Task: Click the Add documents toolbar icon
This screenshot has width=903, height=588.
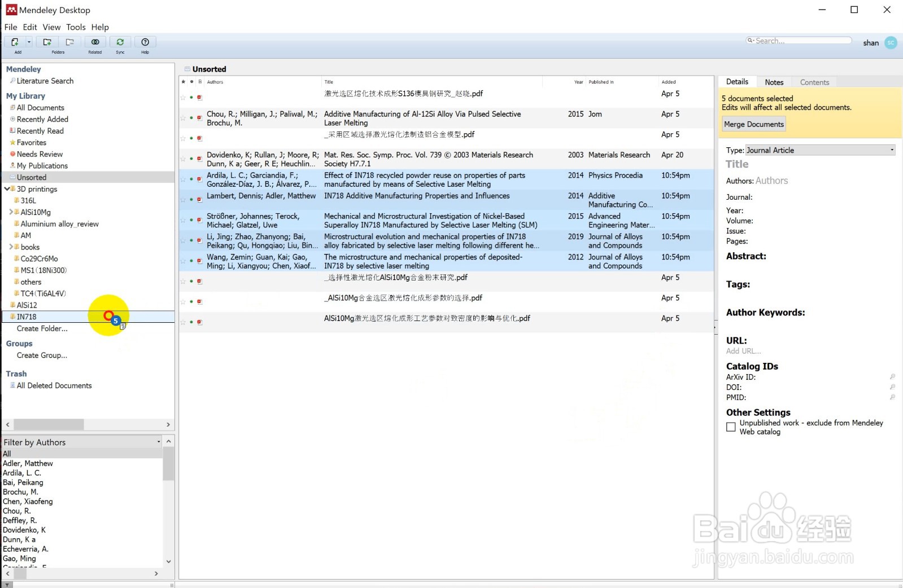Action: [x=15, y=42]
